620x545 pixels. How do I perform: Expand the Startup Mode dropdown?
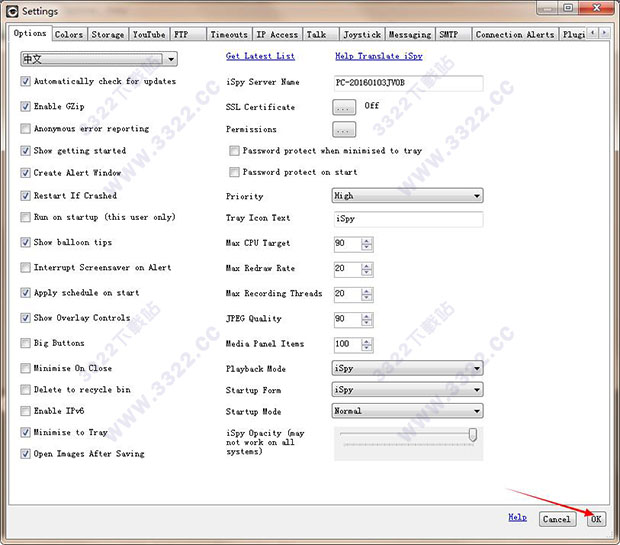click(407, 411)
